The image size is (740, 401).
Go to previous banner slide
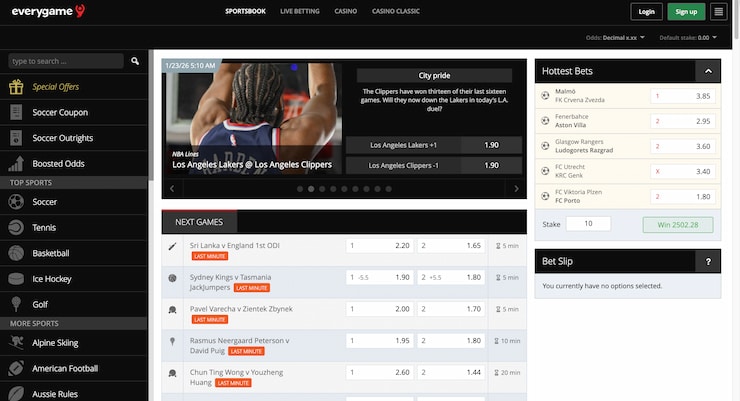tap(172, 189)
